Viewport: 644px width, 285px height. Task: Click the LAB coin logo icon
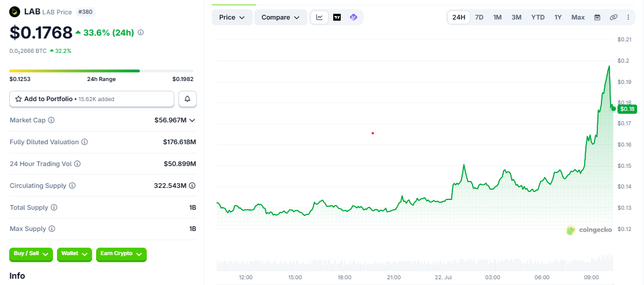15,12
